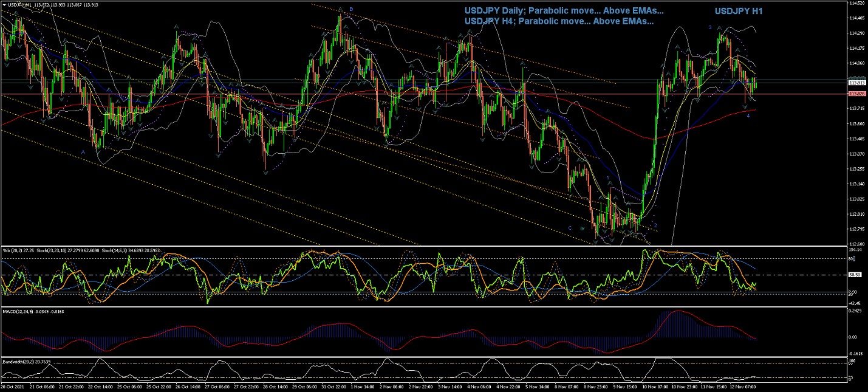This screenshot has height=392, width=868.
Task: Click the 10 Nov 07:00 time label
Action: point(656,386)
